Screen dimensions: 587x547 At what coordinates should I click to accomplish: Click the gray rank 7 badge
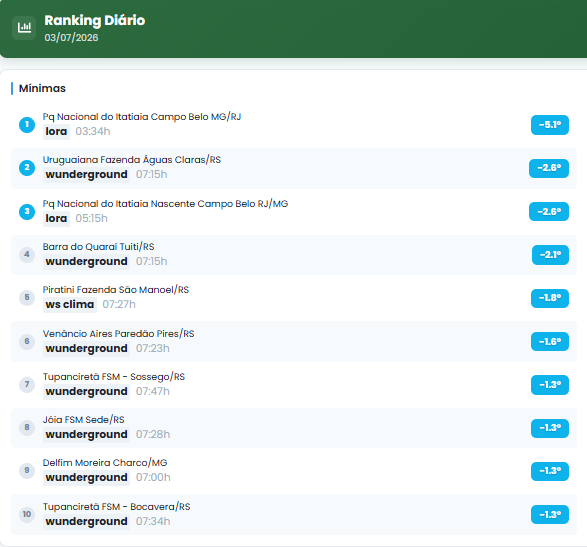27,385
